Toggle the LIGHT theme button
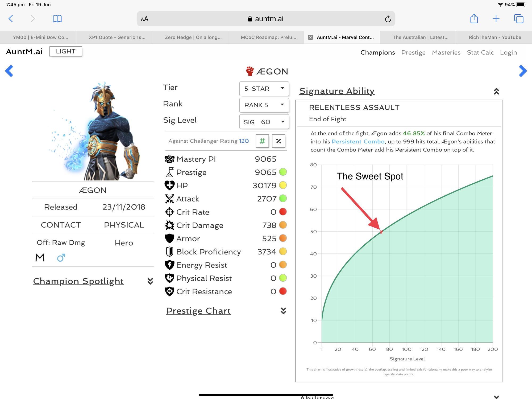Viewport: 532px width, 399px height. tap(66, 51)
